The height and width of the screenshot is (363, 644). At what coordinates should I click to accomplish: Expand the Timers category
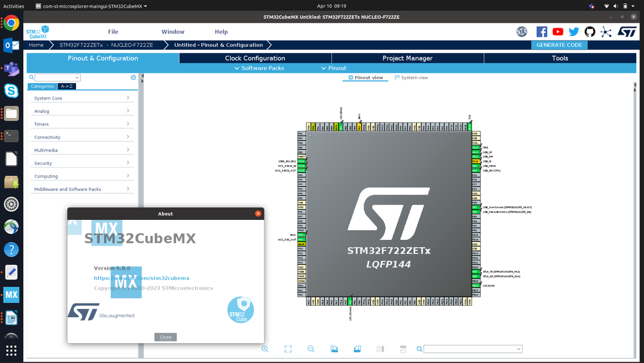tap(82, 124)
